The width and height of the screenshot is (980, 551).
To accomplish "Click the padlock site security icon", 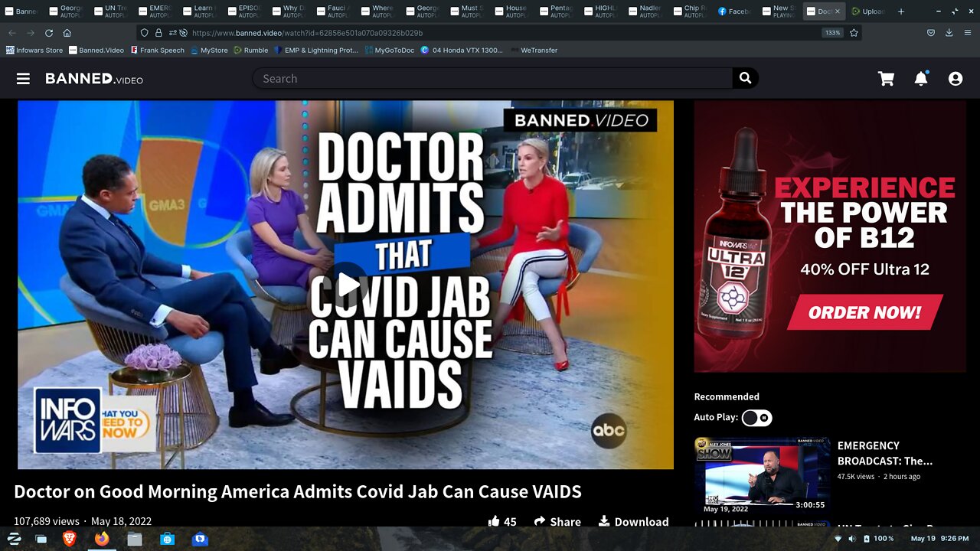I will pos(158,33).
